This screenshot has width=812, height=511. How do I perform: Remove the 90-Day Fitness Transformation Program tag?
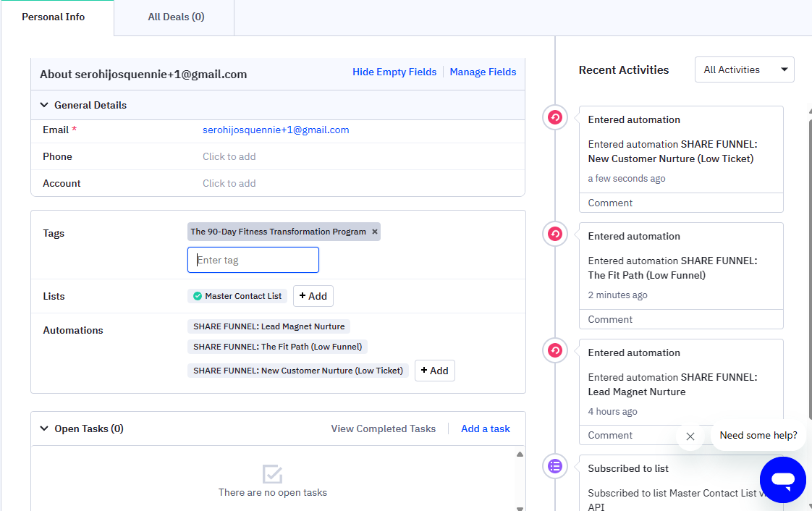click(375, 232)
